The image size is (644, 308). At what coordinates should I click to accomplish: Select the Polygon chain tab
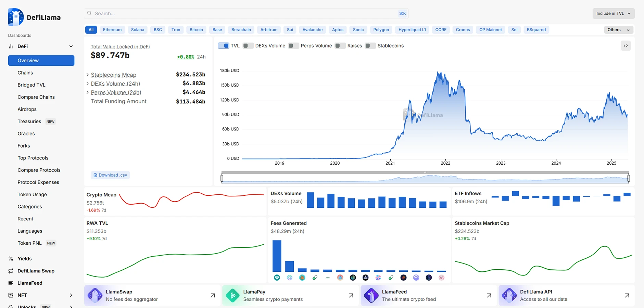click(x=381, y=30)
